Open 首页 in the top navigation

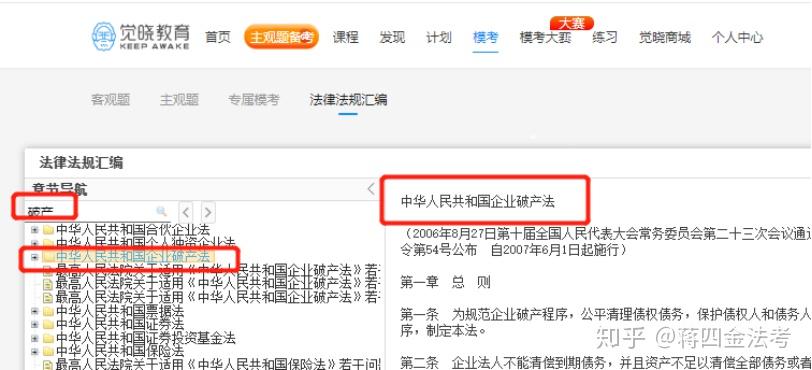218,37
